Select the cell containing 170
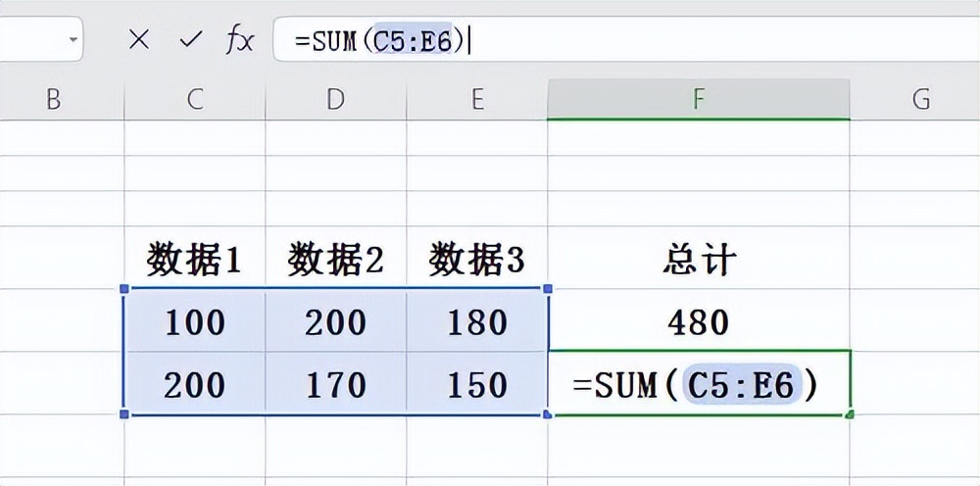 335,383
